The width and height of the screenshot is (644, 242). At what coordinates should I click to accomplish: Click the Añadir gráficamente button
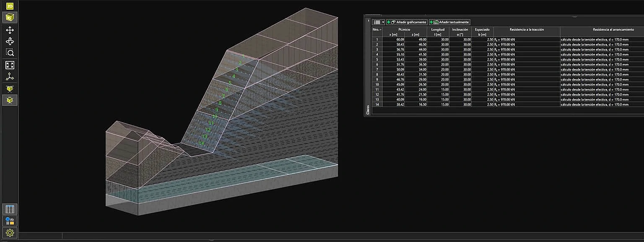coord(407,22)
